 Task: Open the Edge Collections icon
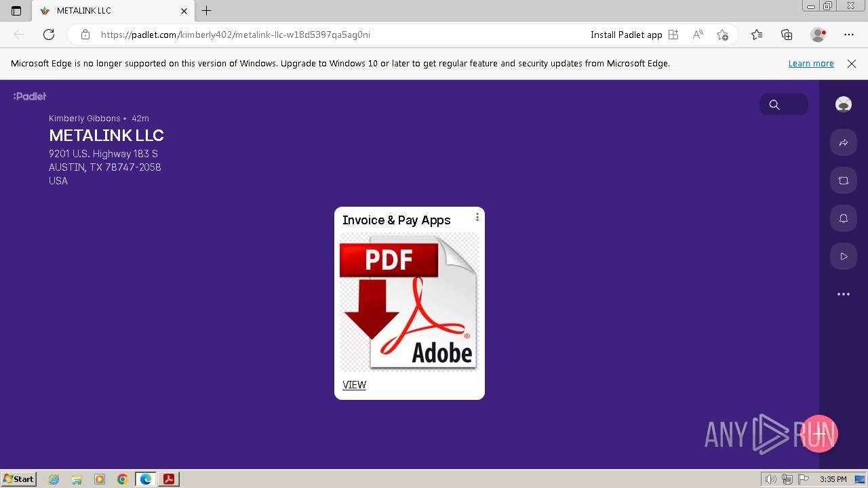pyautogui.click(x=787, y=35)
